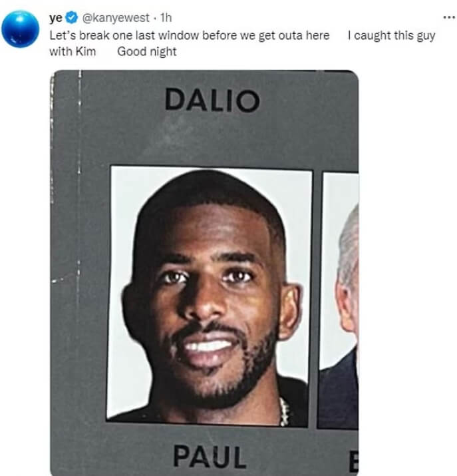Click the blue globe profile avatar
The image size is (457, 476).
21,29
